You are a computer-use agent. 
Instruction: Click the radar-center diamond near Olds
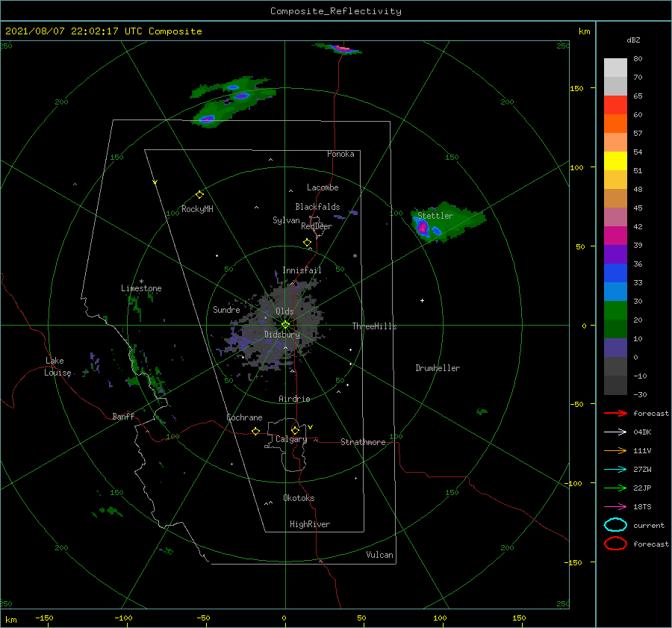285,325
